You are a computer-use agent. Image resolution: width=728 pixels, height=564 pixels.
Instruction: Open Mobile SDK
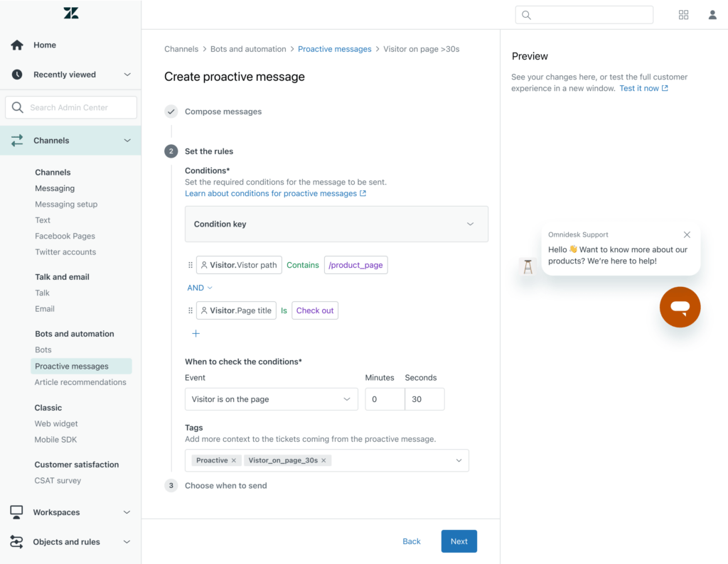(x=55, y=440)
